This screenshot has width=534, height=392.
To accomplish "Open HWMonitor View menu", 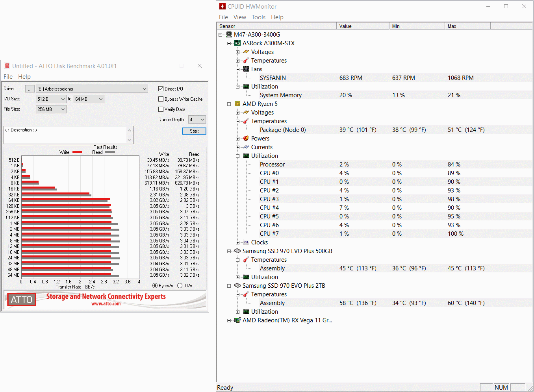I will (x=239, y=17).
